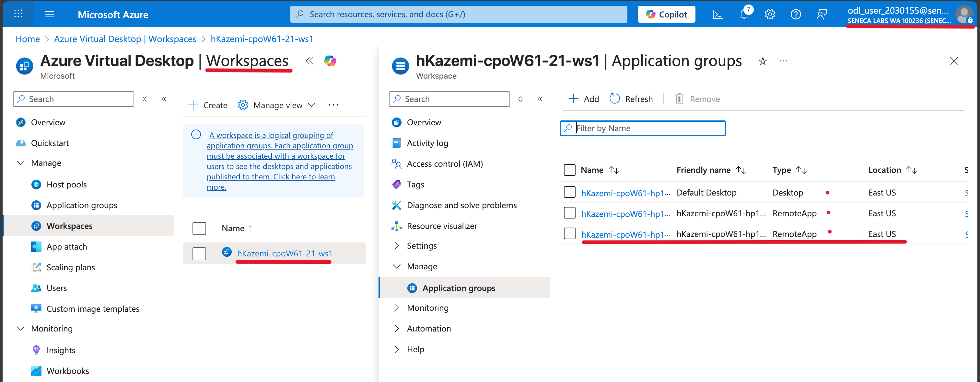
Task: Expand Settings in the workspace menu
Action: click(396, 245)
